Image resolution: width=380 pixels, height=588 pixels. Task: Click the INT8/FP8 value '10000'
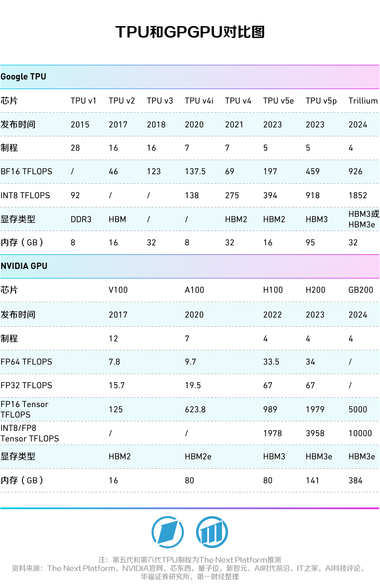point(360,433)
